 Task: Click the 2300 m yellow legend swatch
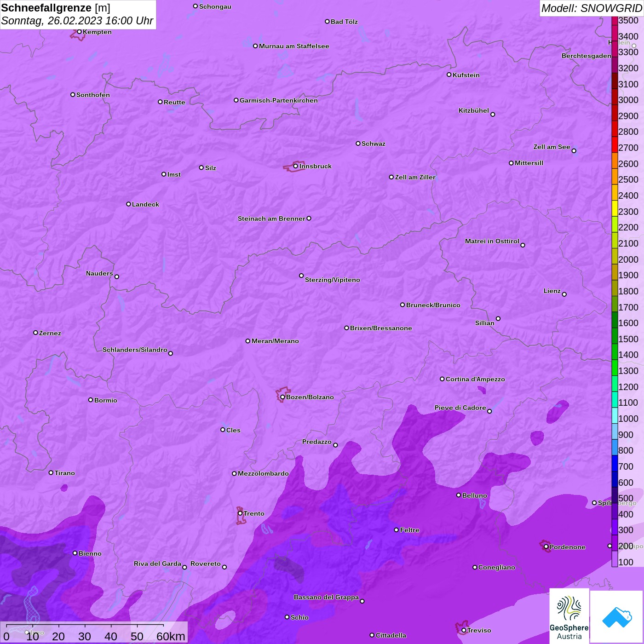615,208
